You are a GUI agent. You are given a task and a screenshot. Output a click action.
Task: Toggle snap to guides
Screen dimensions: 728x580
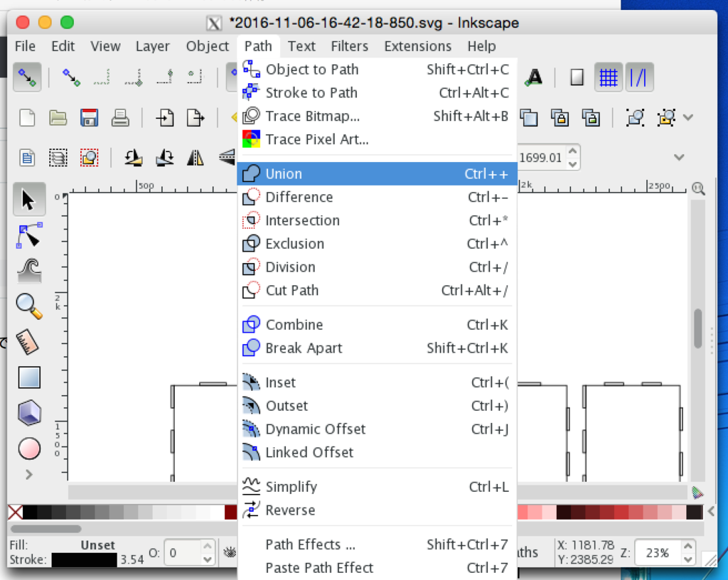(639, 77)
